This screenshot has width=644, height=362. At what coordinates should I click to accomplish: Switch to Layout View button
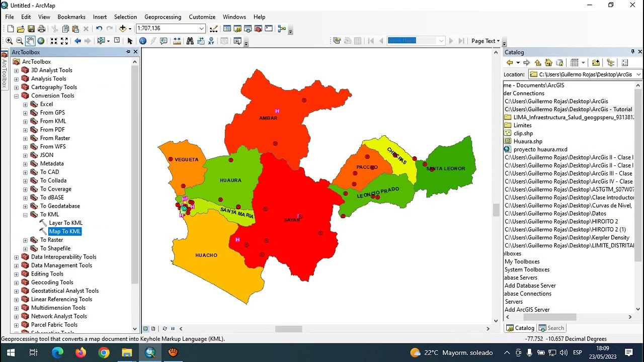click(153, 329)
